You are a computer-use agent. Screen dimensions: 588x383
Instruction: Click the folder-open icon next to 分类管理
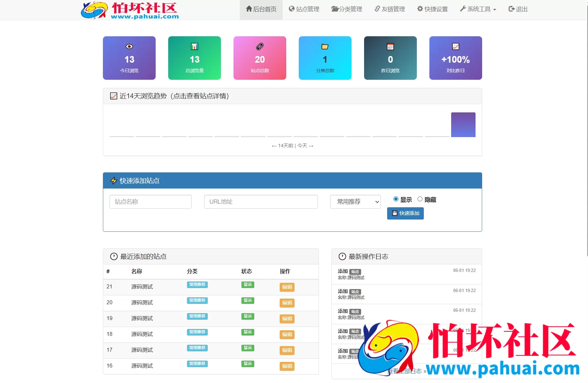pyautogui.click(x=335, y=9)
